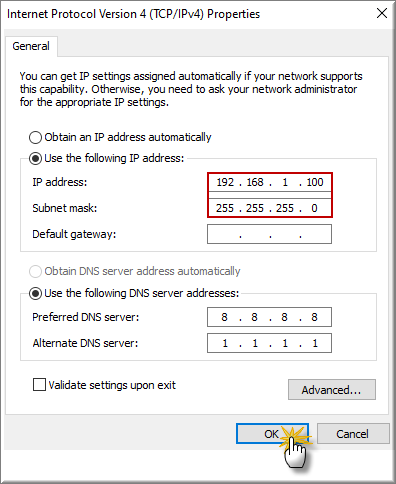Switch to the General tab
The width and height of the screenshot is (396, 484).
tap(31, 46)
